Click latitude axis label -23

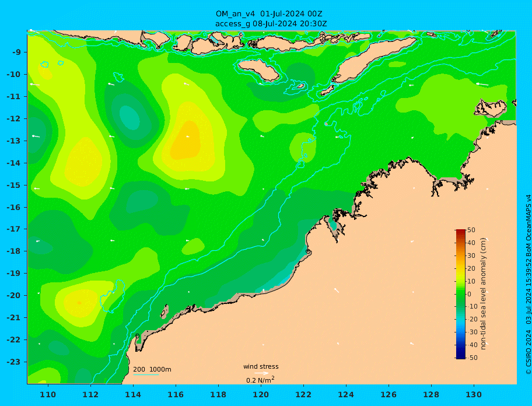(x=14, y=362)
